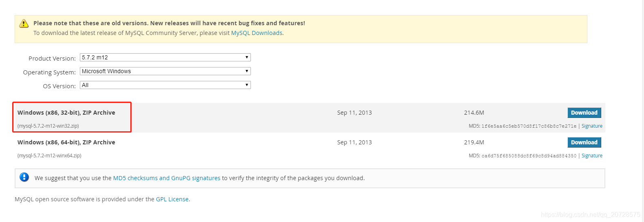Open the Product Version dropdown

(165, 57)
